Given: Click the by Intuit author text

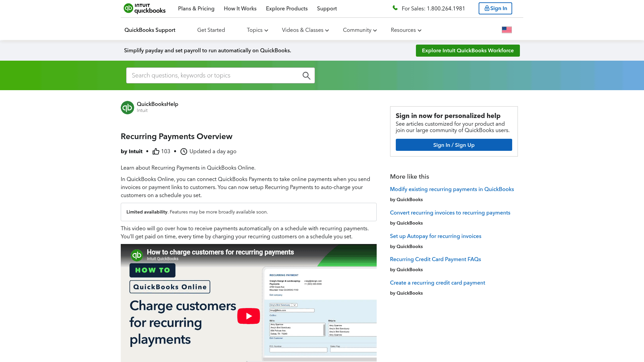Looking at the screenshot, I should (x=131, y=152).
